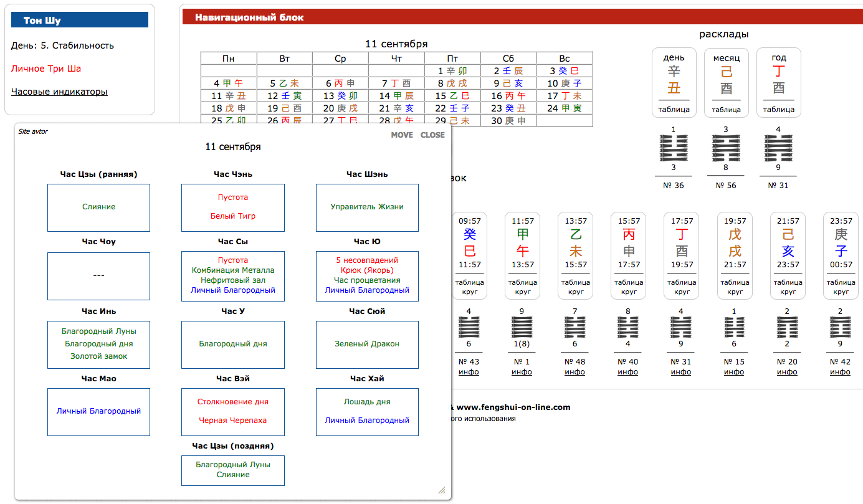Click hexagram № 31 under 17:57 column
This screenshot has width=863, height=504.
(681, 328)
